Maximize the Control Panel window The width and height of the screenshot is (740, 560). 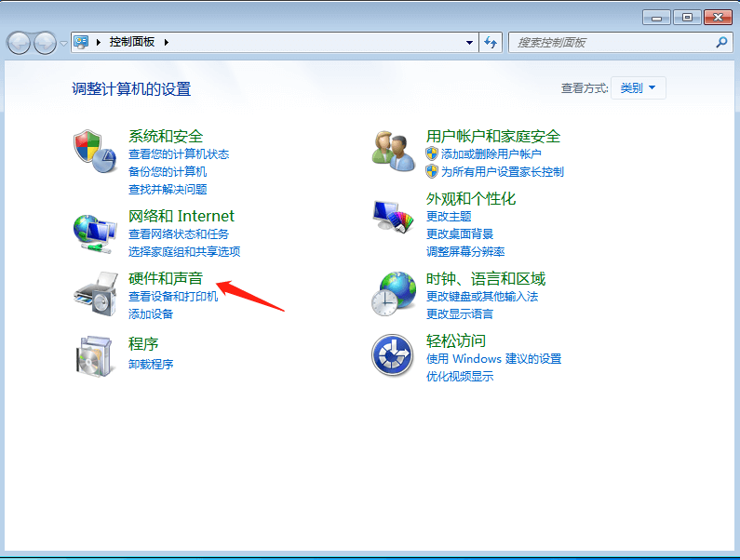click(x=687, y=18)
